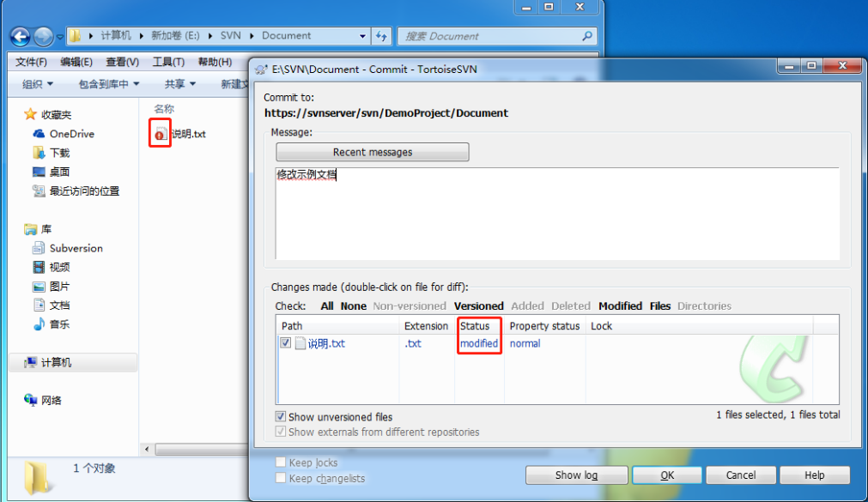
Task: Open the 帮助(H) menu
Action: 215,62
